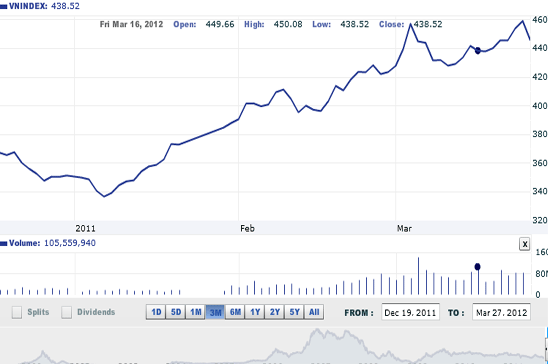Click the 400 price axis label
The width and height of the screenshot is (550, 364).
pyautogui.click(x=539, y=106)
